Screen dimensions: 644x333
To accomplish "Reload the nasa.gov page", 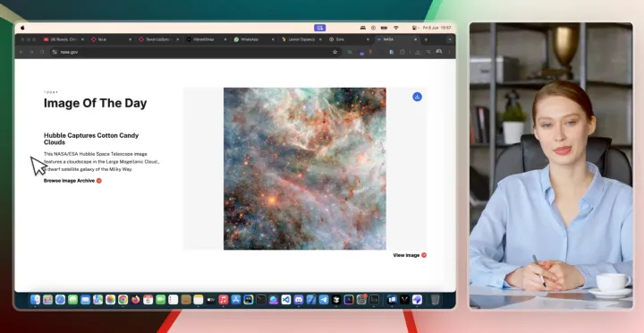I will click(x=42, y=52).
